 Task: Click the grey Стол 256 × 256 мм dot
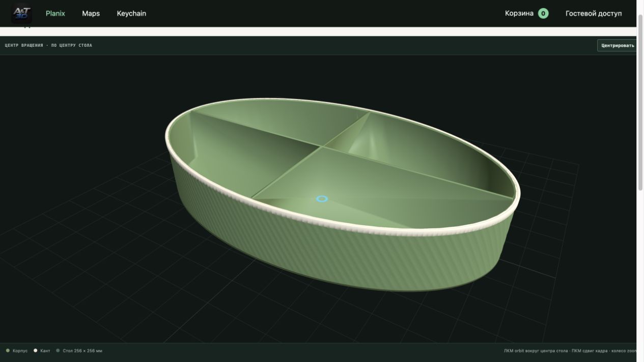[58, 350]
